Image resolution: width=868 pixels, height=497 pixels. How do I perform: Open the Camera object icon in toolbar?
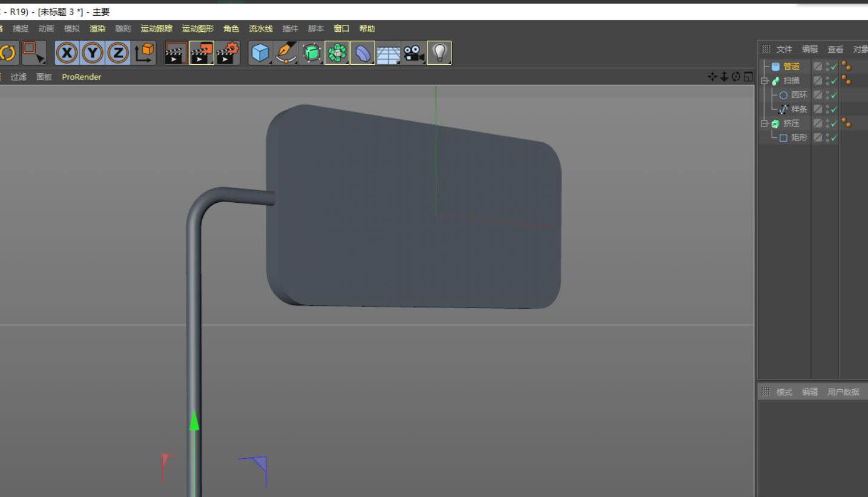[x=414, y=53]
